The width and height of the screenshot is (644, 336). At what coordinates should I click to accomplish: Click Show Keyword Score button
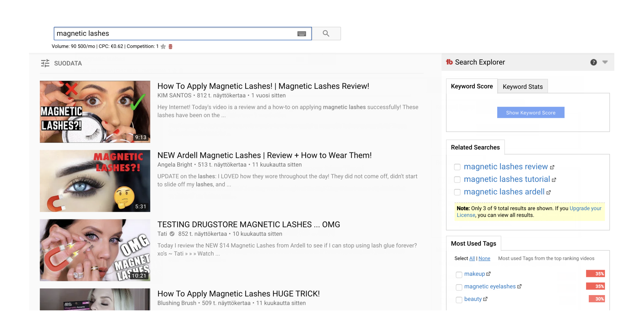[531, 113]
